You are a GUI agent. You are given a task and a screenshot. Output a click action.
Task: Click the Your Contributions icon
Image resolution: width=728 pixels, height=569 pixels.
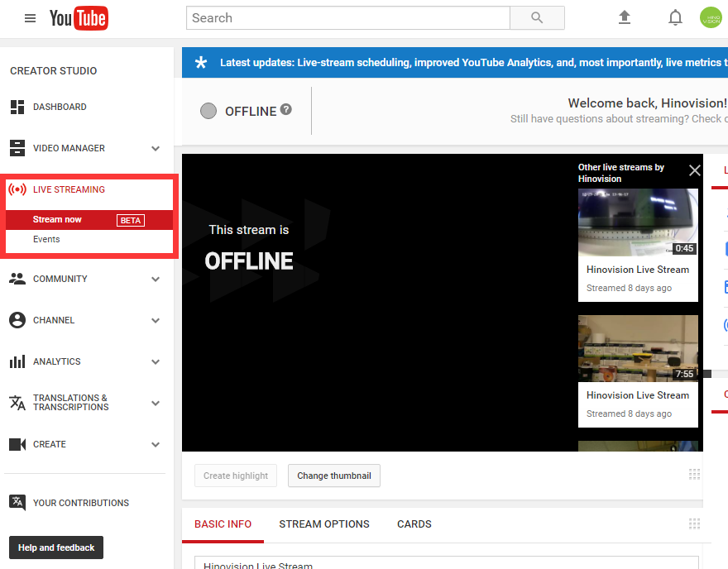click(x=17, y=503)
